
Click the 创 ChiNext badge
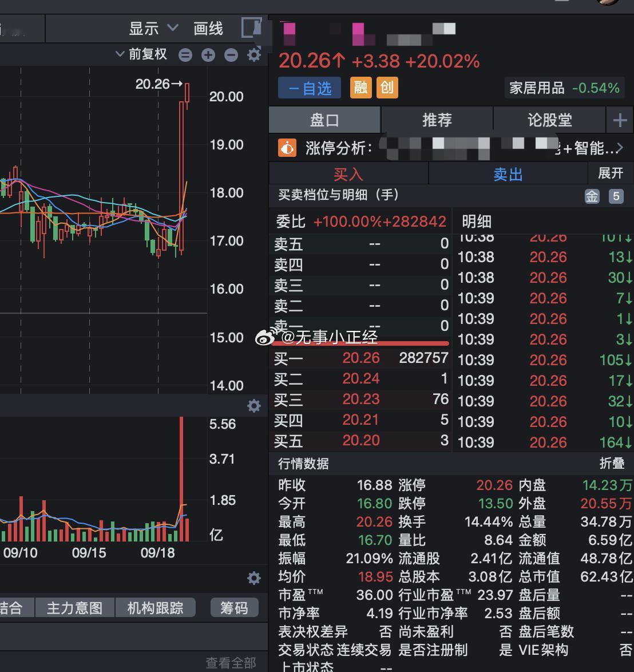[387, 88]
